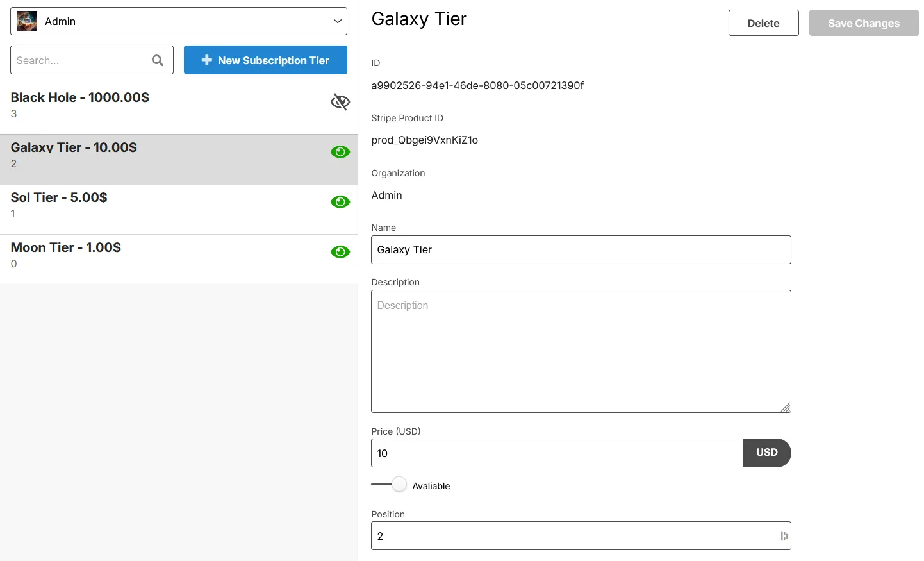Click into the Description text area
Screen dimensions: 924x561
pyautogui.click(x=581, y=351)
